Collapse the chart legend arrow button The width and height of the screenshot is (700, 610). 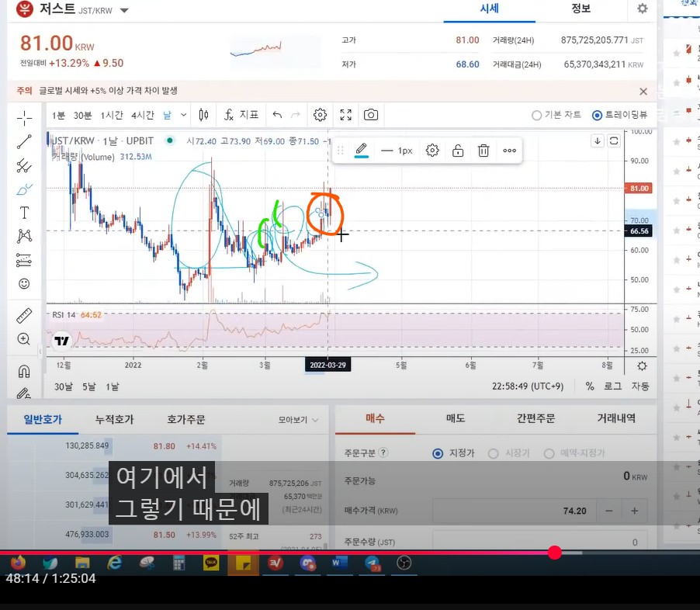598,141
